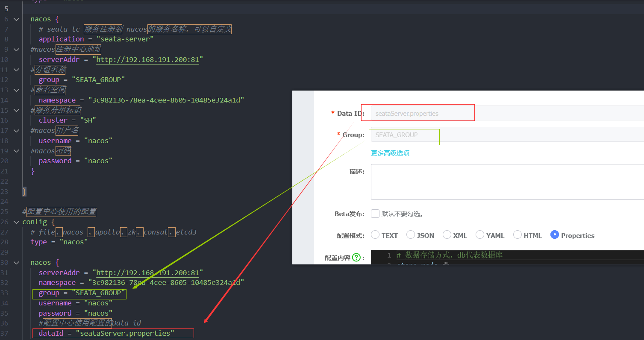Click the namespace value on line 14
Image resolution: width=644 pixels, height=340 pixels.
pyautogui.click(x=166, y=100)
